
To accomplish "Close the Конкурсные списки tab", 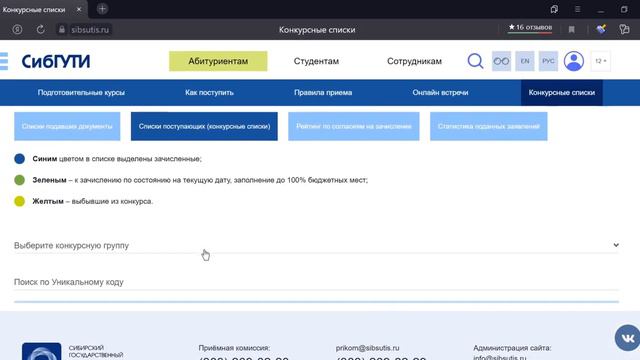I will [79, 9].
